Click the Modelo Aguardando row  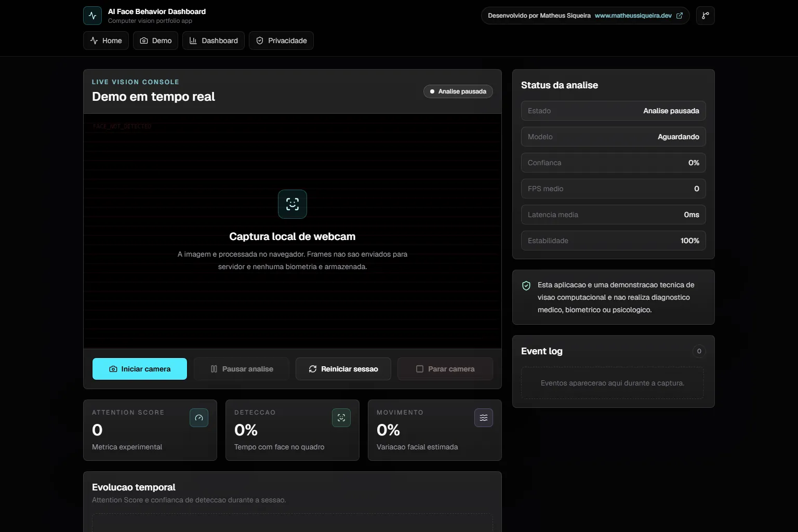614,137
